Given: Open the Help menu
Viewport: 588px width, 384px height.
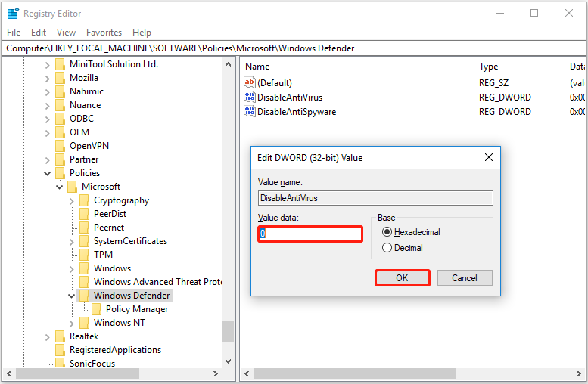Looking at the screenshot, I should (x=142, y=33).
